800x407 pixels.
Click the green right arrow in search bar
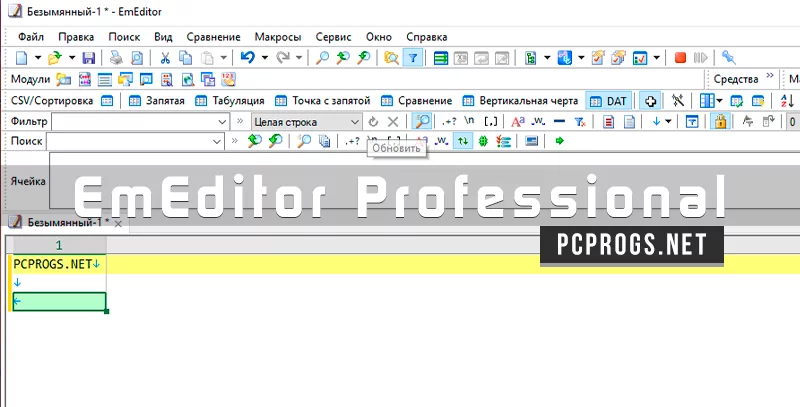pyautogui.click(x=560, y=141)
